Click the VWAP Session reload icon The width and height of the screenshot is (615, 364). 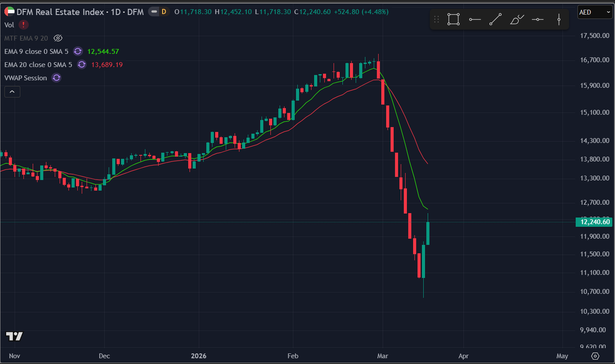click(x=56, y=78)
